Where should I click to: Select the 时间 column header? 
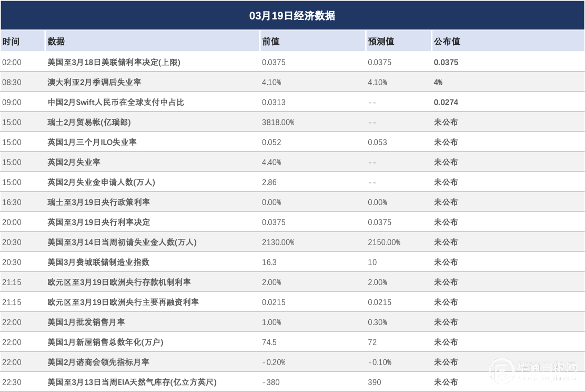click(11, 42)
